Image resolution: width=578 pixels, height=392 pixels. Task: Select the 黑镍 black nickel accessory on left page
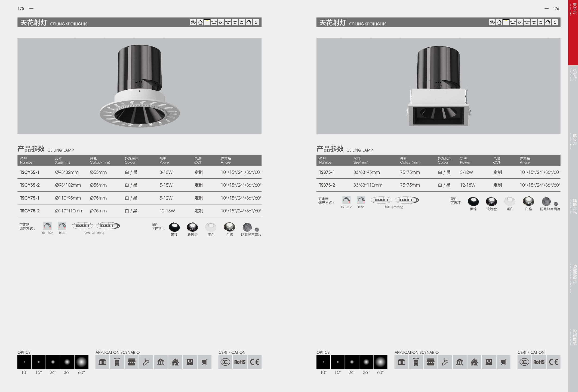pyautogui.click(x=174, y=227)
